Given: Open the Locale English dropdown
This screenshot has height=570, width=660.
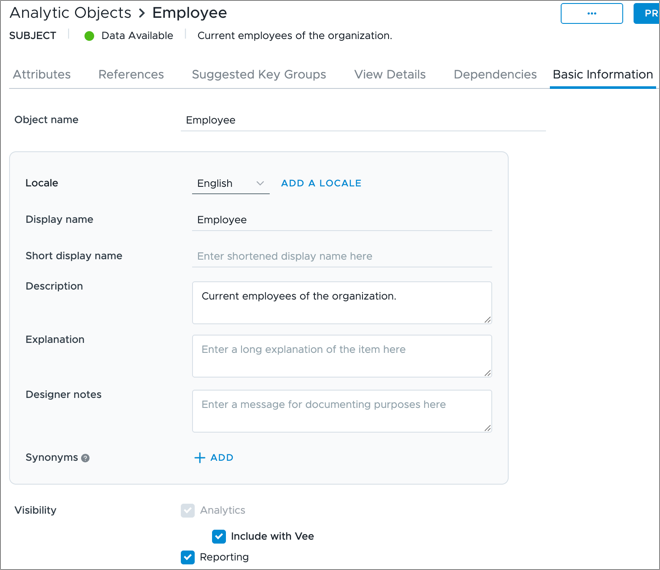Looking at the screenshot, I should tap(230, 184).
